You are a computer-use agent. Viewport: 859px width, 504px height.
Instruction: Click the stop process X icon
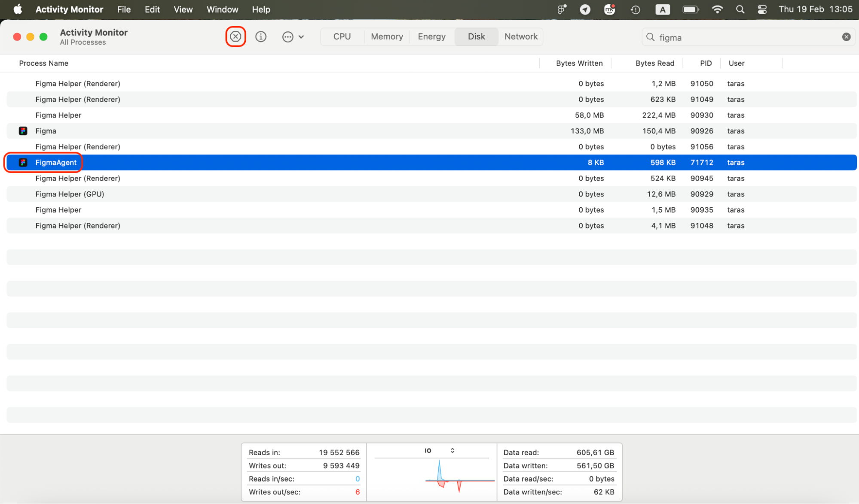[x=235, y=36]
